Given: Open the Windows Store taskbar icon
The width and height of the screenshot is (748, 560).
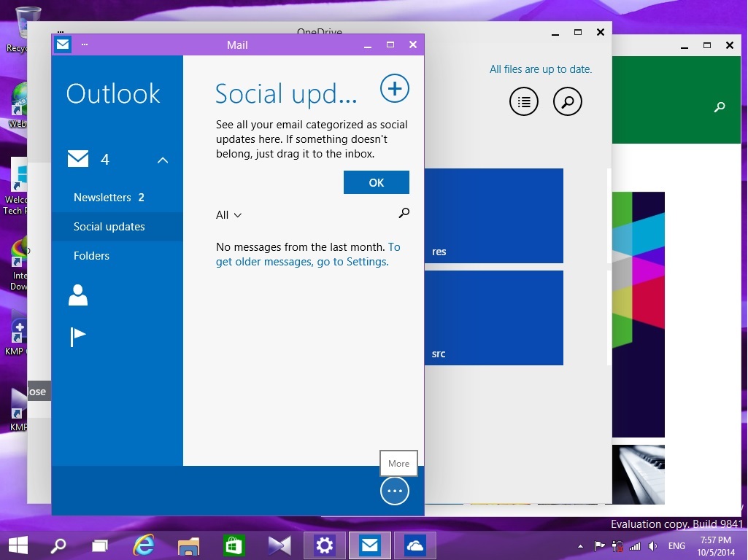Looking at the screenshot, I should pos(234,545).
